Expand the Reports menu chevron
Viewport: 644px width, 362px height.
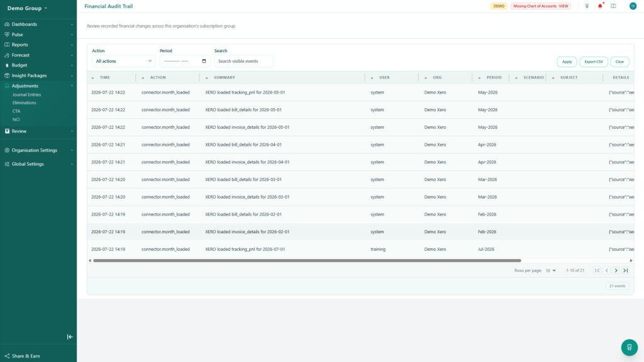pos(72,45)
